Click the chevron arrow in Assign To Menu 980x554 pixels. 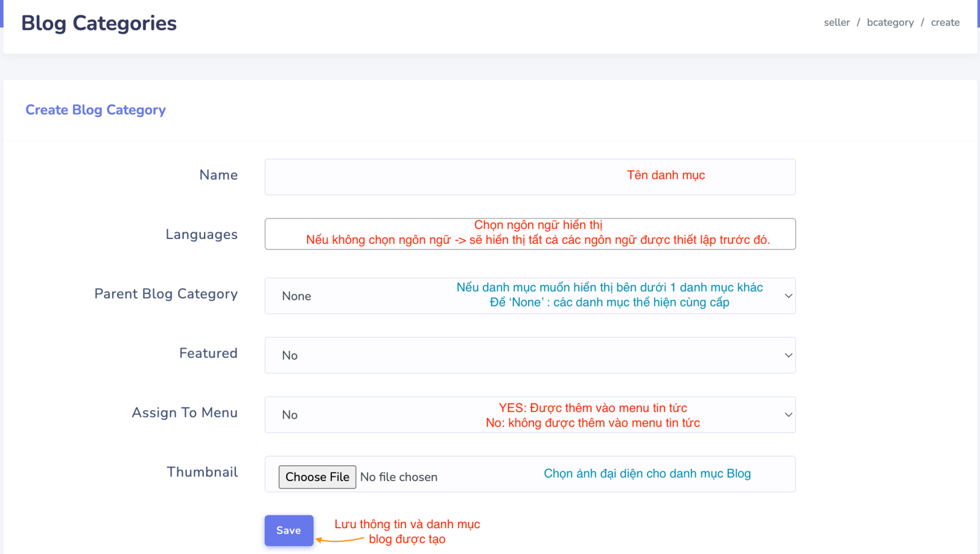(788, 415)
